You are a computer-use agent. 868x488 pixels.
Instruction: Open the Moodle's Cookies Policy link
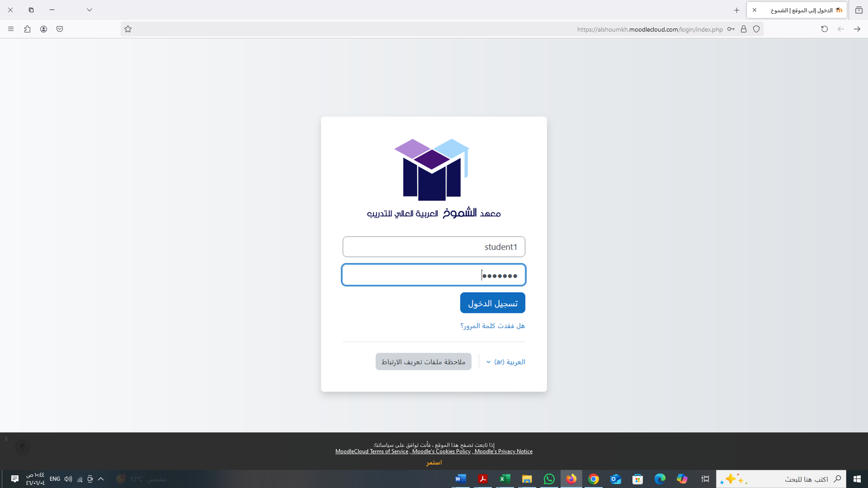click(441, 451)
